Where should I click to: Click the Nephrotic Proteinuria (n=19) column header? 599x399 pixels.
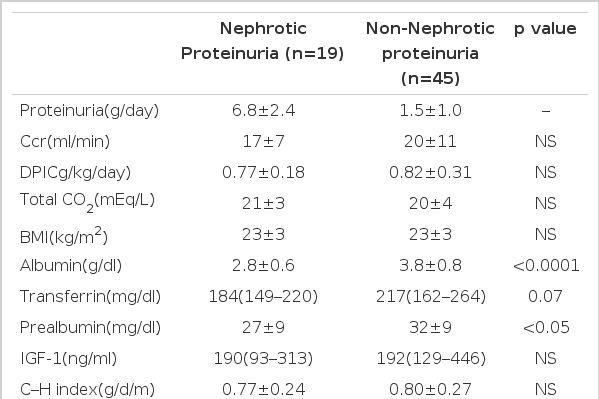tap(262, 41)
